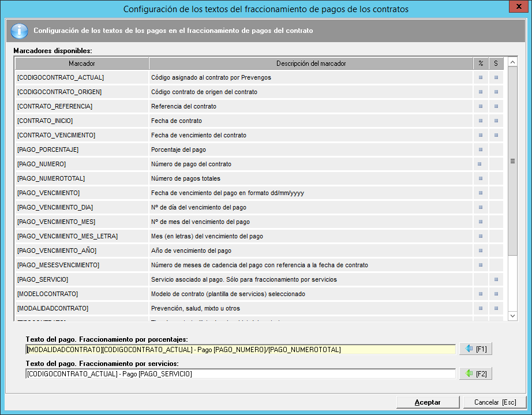
Task: Sort by the Marcador column header
Action: click(82, 63)
